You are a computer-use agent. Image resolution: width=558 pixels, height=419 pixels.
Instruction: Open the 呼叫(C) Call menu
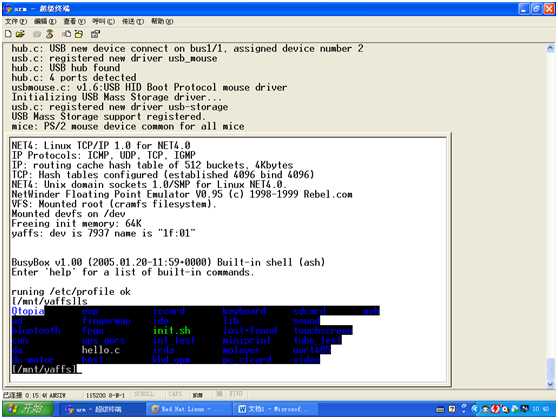104,21
